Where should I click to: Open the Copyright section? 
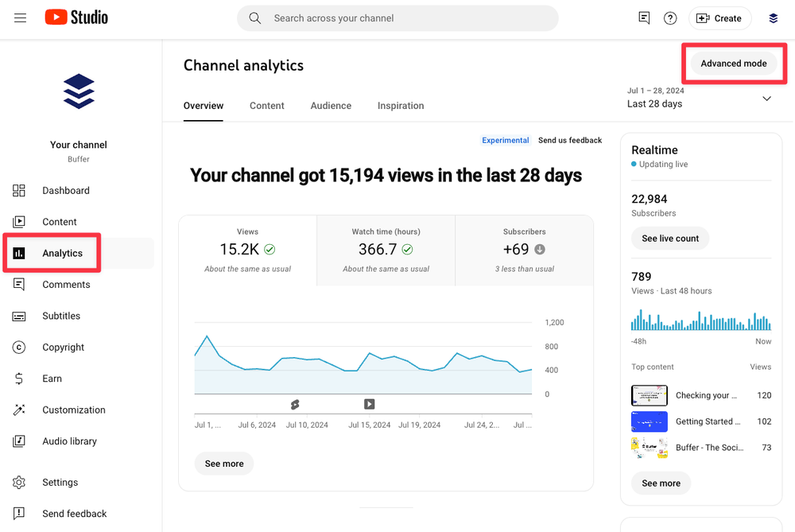click(x=63, y=347)
